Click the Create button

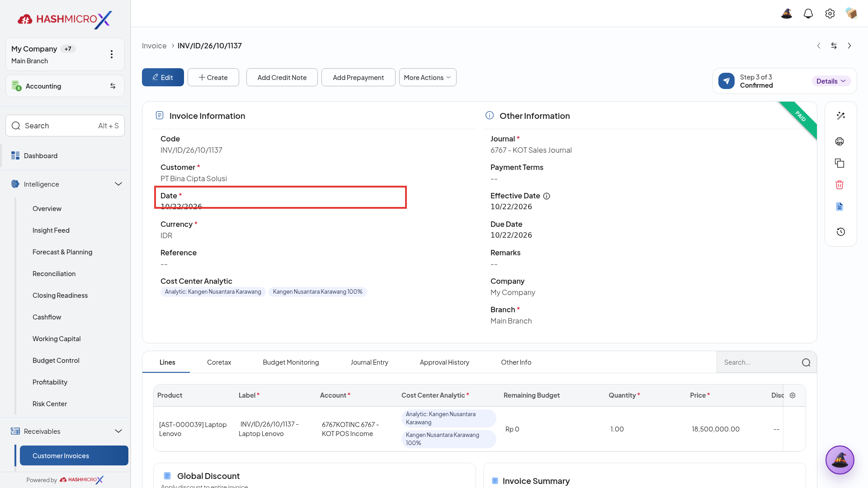click(x=213, y=77)
